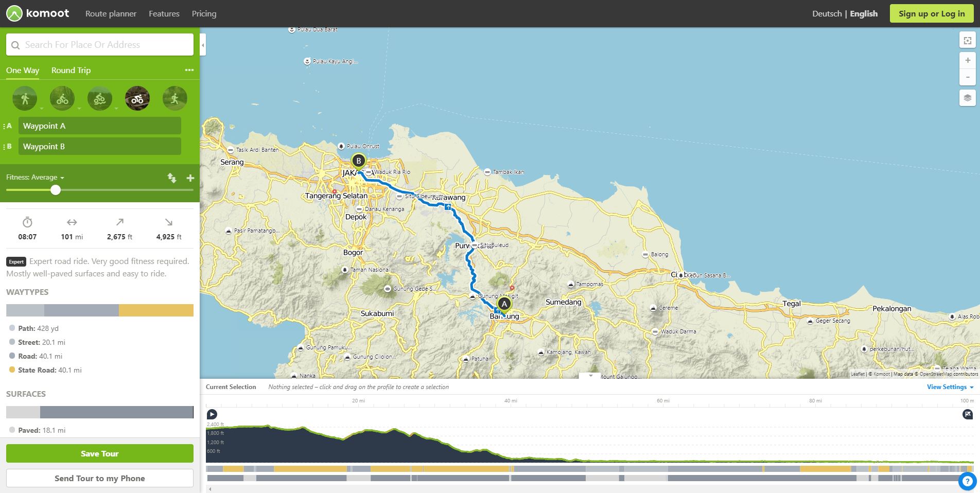Click the Waypoint B field

(100, 147)
